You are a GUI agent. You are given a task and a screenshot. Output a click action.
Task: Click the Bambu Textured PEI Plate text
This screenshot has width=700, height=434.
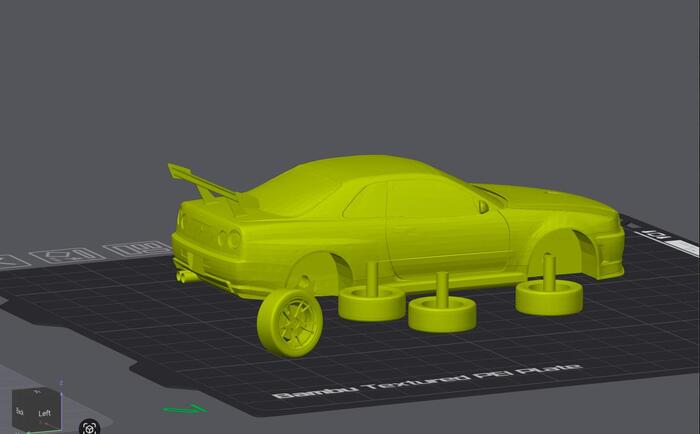pyautogui.click(x=427, y=379)
